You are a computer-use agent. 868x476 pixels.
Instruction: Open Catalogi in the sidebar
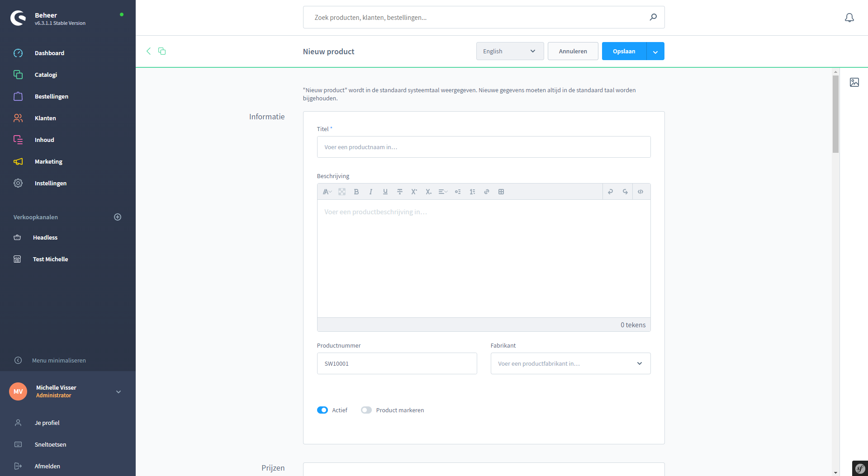(x=46, y=75)
